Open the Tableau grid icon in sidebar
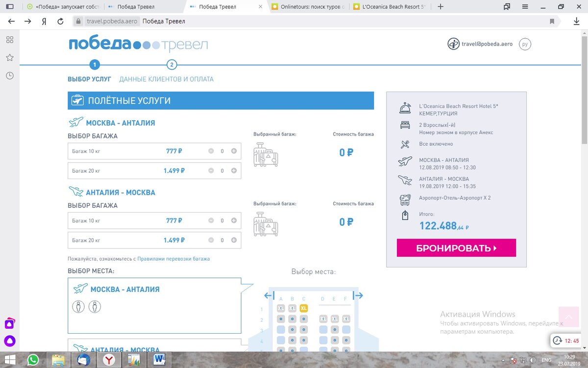588x368 pixels. coord(10,40)
